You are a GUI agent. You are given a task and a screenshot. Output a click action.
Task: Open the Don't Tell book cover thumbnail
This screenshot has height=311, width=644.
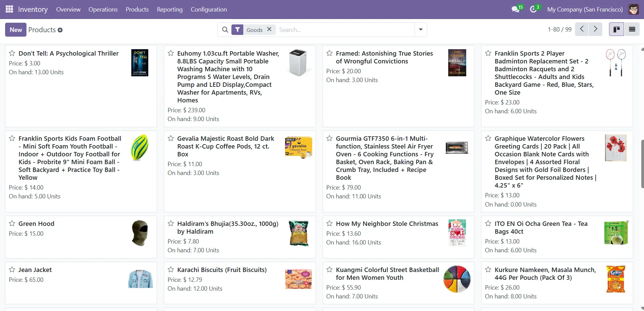pos(140,63)
